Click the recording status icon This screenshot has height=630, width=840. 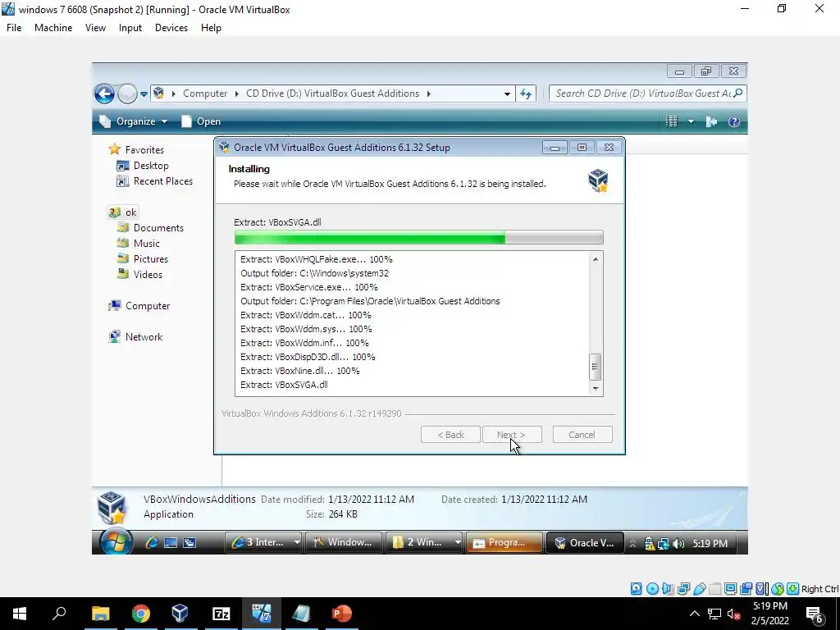point(746,589)
